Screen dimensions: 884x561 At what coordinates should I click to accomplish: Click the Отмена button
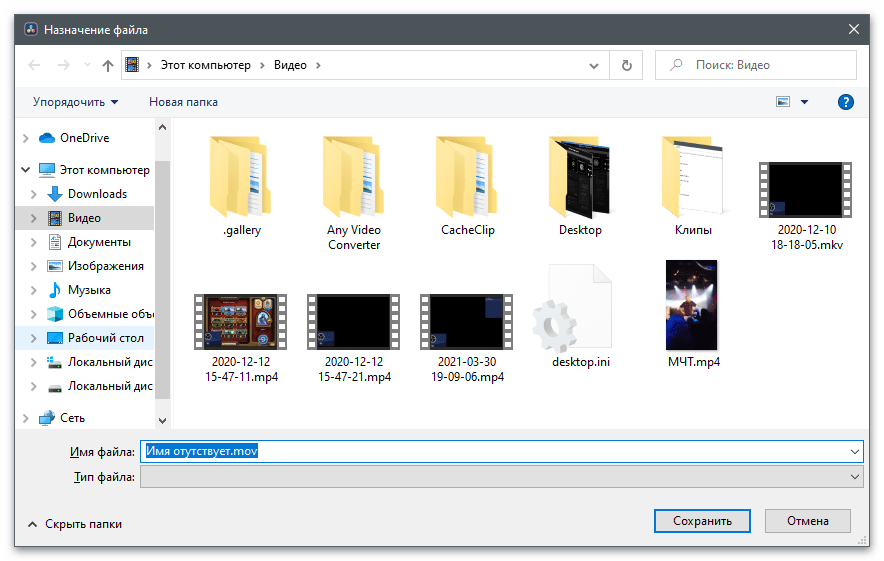[x=807, y=521]
